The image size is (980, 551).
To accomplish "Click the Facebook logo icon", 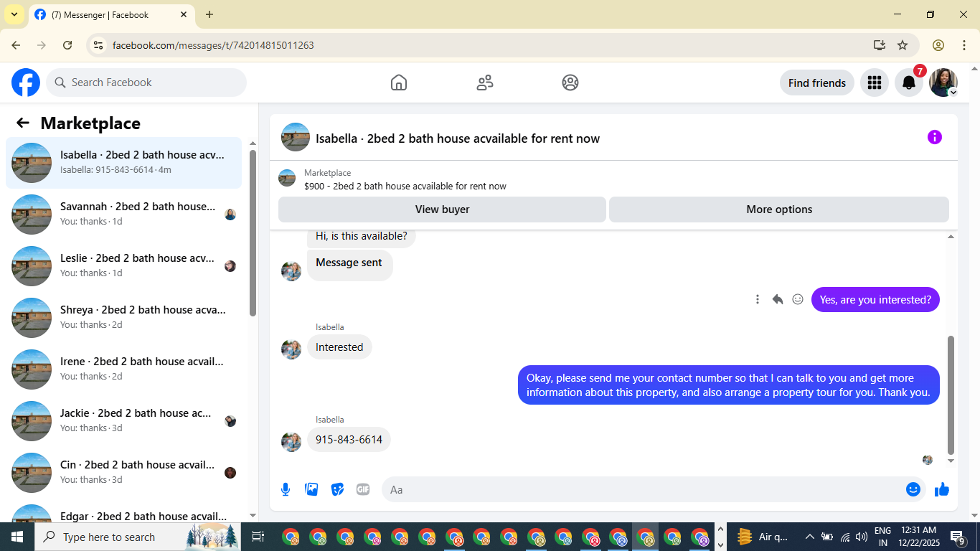I will [26, 83].
